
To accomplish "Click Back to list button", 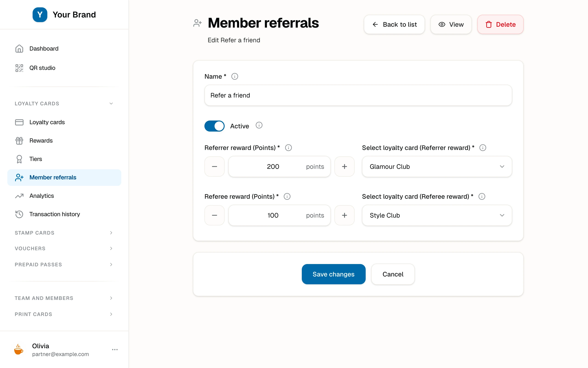I will pyautogui.click(x=394, y=24).
